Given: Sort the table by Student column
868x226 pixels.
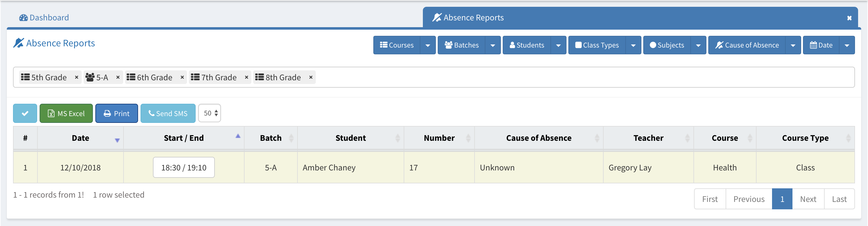Looking at the screenshot, I should click(x=350, y=138).
